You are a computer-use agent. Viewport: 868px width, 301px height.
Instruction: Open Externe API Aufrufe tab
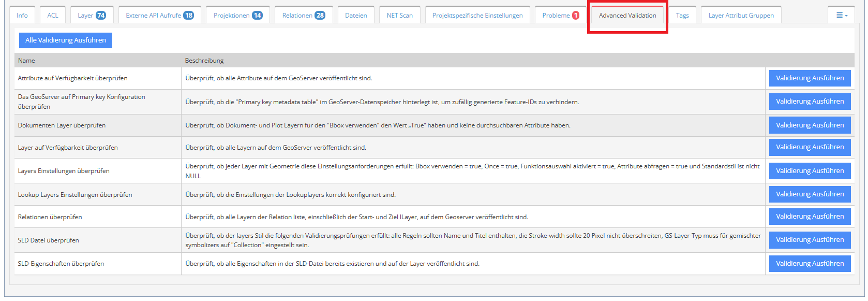tap(159, 16)
